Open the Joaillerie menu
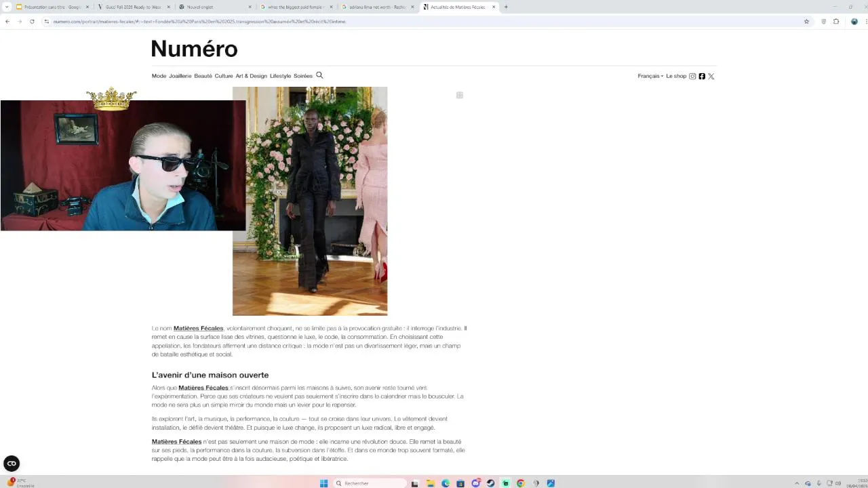The image size is (868, 488). click(x=180, y=76)
